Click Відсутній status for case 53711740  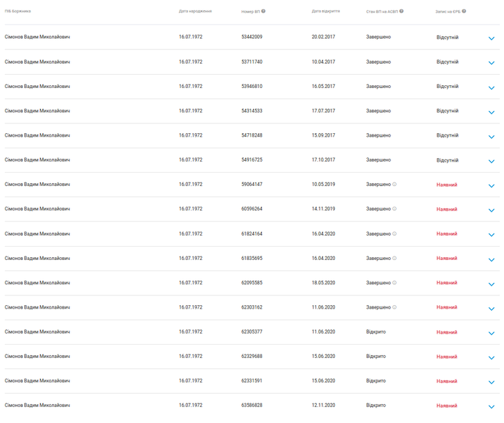pyautogui.click(x=447, y=62)
